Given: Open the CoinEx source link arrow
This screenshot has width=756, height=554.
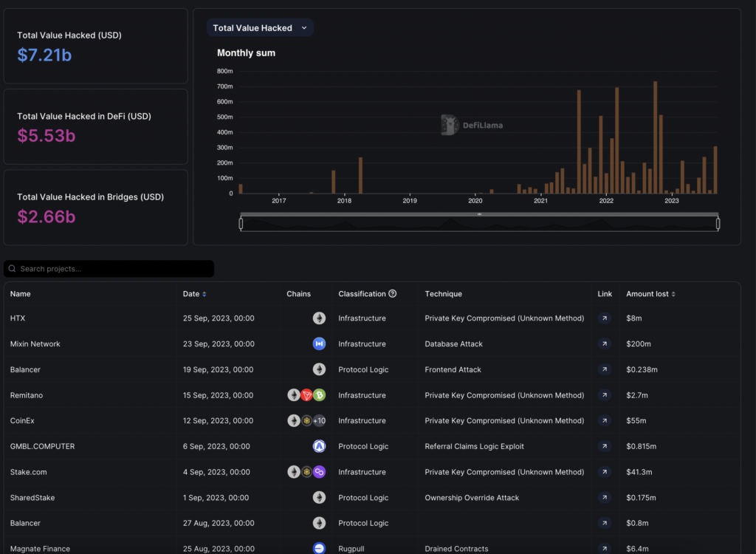Looking at the screenshot, I should (604, 420).
